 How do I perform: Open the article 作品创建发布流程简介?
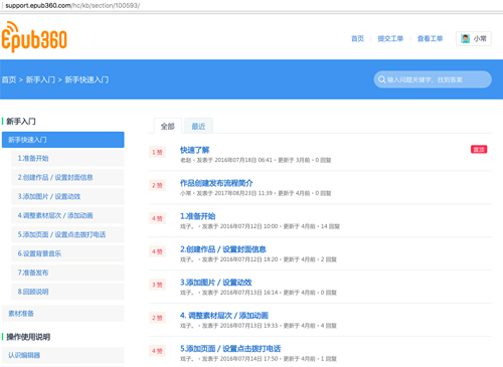(x=216, y=183)
